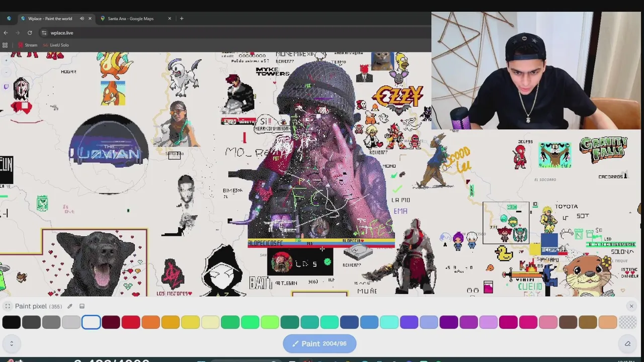The height and width of the screenshot is (362, 644).
Task: Pick the black color swatch
Action: tap(12, 322)
